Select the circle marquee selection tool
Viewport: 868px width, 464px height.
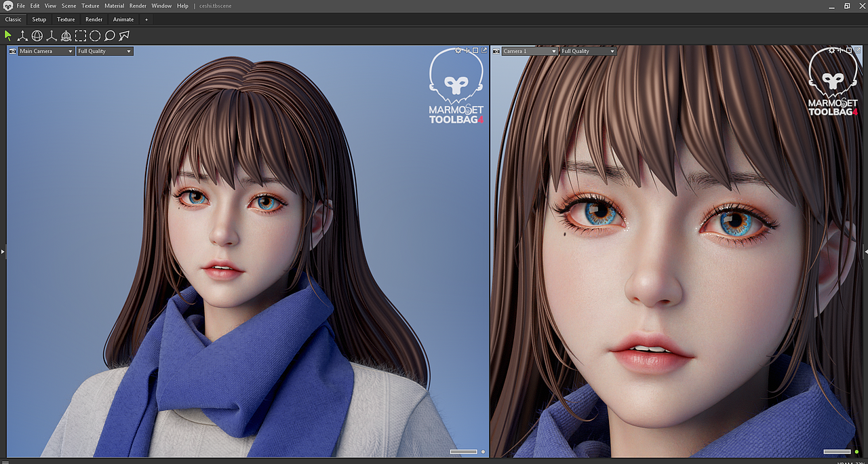tap(95, 36)
